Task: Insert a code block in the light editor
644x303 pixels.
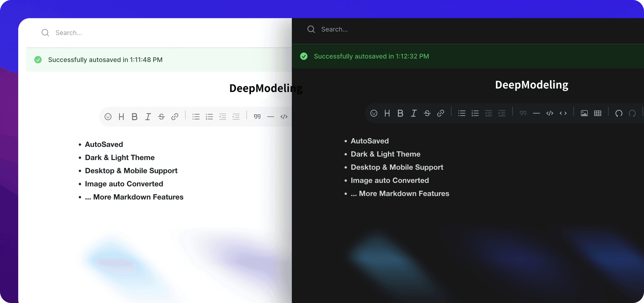Action: [284, 117]
